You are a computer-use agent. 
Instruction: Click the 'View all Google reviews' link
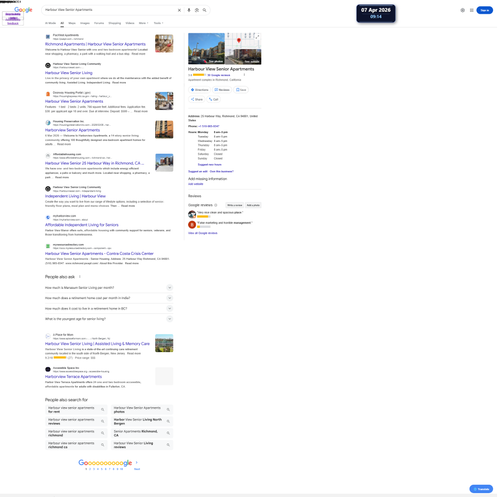203,233
